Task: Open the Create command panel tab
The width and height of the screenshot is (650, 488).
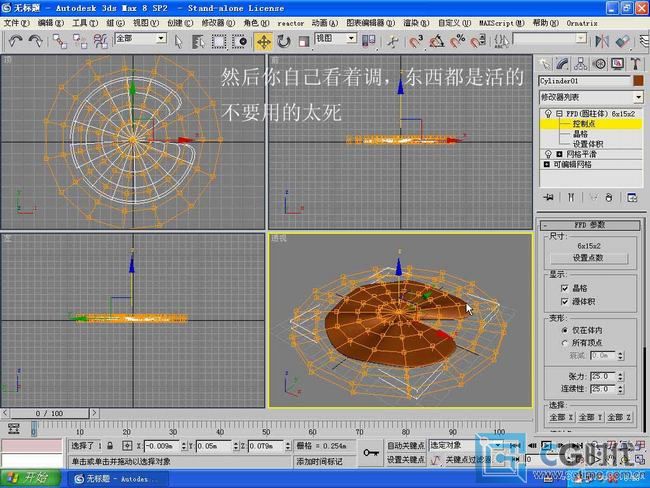Action: [x=544, y=64]
